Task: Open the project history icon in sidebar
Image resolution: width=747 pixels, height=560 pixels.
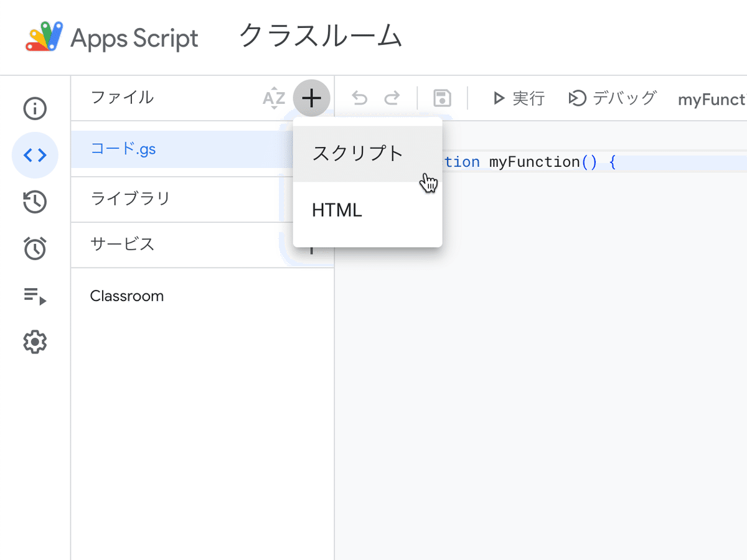Action: coord(35,202)
